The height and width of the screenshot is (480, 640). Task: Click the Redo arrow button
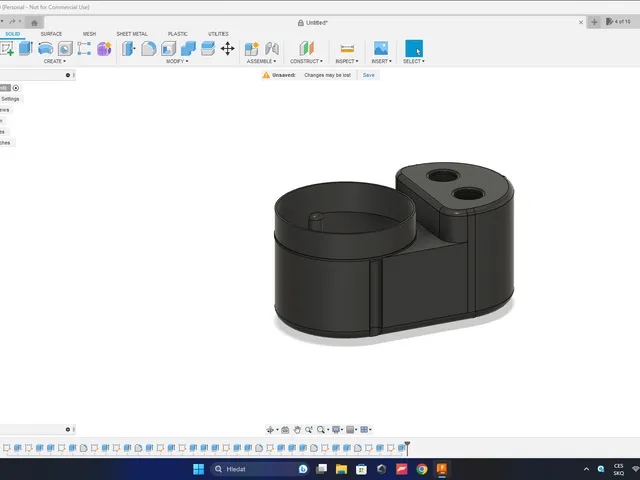coord(13,22)
